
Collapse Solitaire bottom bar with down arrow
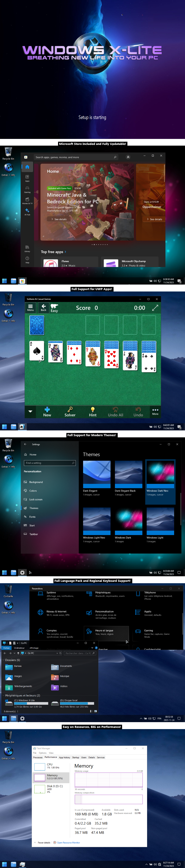click(x=30, y=411)
